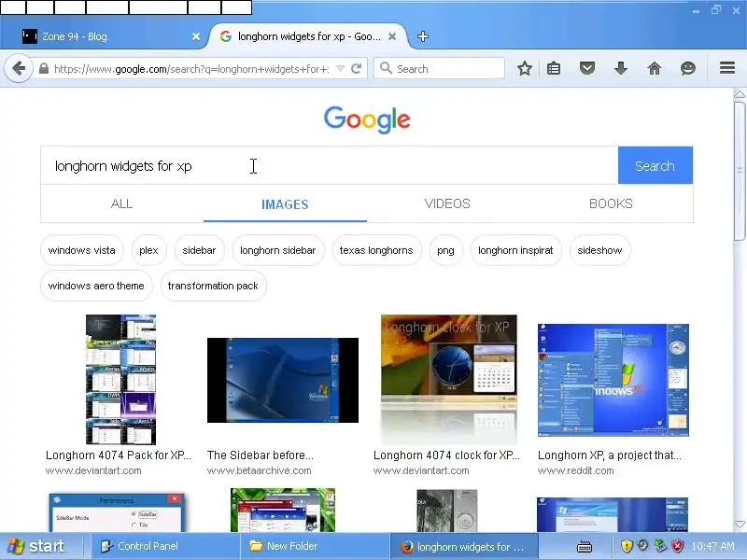Viewport: 747px width, 560px height.
Task: Click the browser back arrow button
Action: pos(19,68)
